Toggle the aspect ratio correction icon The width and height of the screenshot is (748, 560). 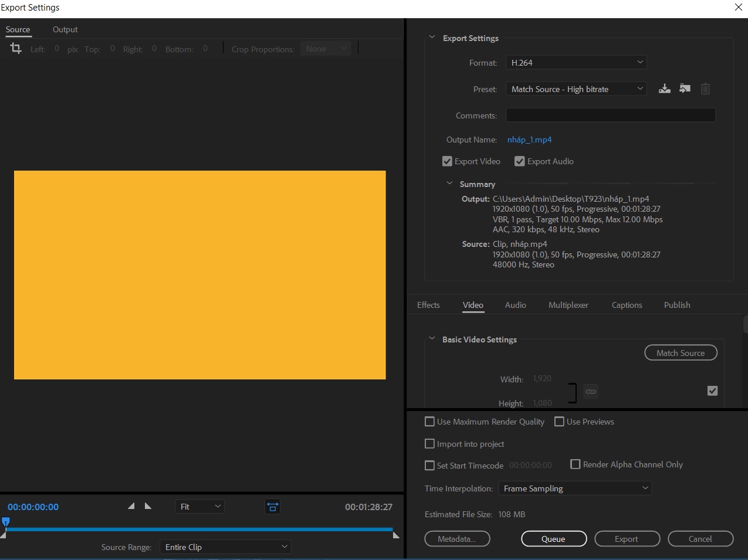pyautogui.click(x=272, y=507)
